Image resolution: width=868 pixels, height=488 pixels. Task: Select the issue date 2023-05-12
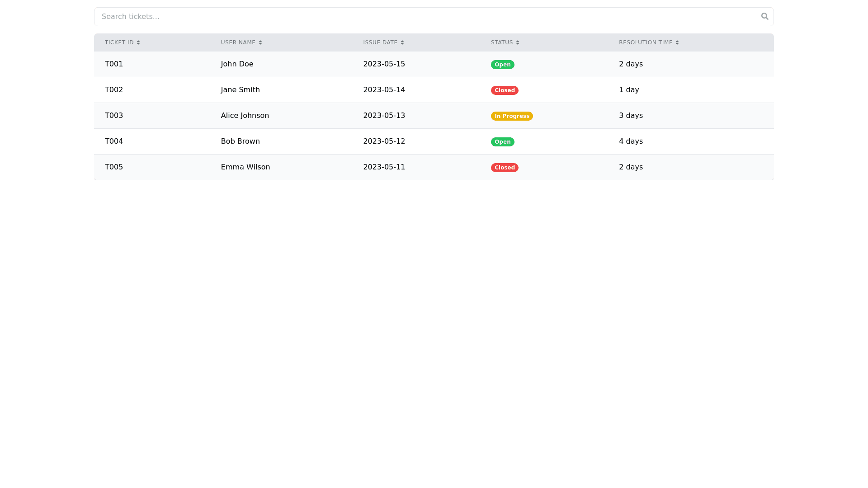coord(384,141)
